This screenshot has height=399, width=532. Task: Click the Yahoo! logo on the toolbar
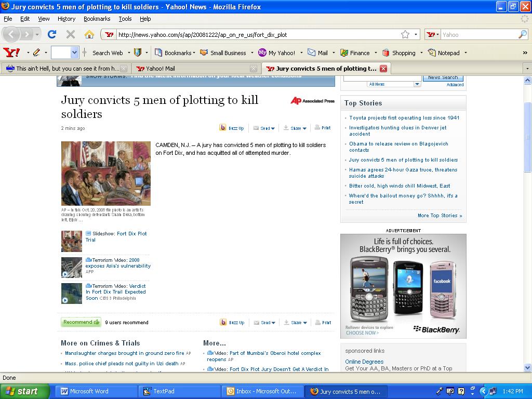tap(11, 52)
